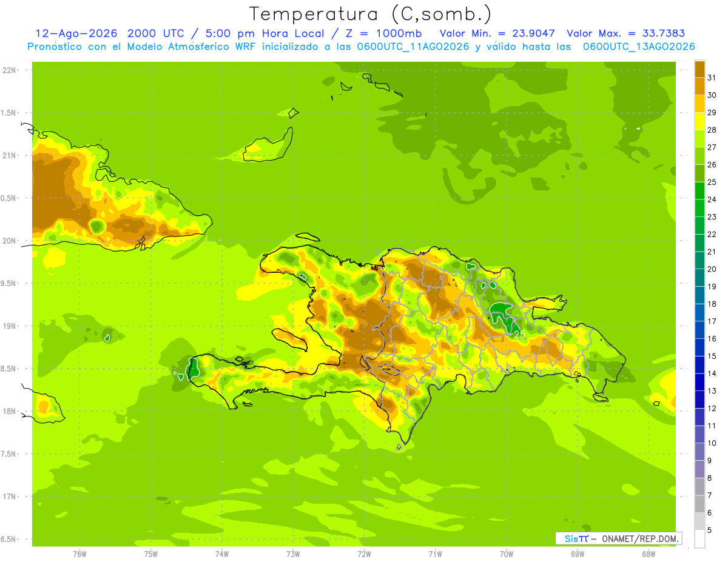728x562 pixels.
Task: Click the "70W" longitude axis label
Action: [x=507, y=554]
